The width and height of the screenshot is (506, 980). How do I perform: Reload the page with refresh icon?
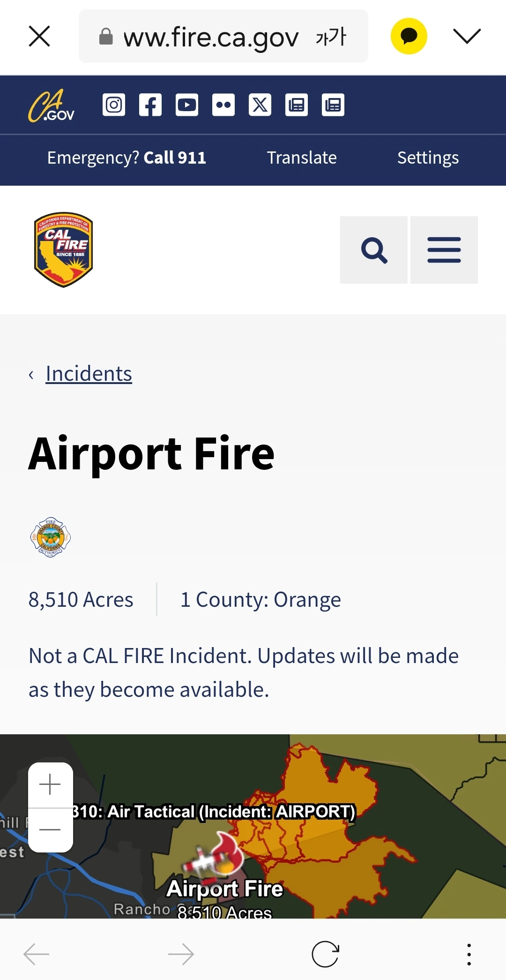(x=325, y=954)
